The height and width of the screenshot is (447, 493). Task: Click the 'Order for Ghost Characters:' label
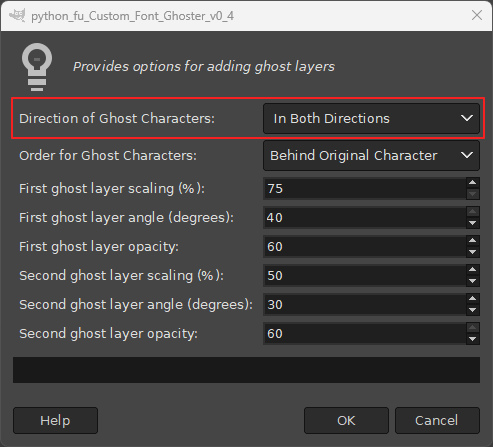click(108, 156)
